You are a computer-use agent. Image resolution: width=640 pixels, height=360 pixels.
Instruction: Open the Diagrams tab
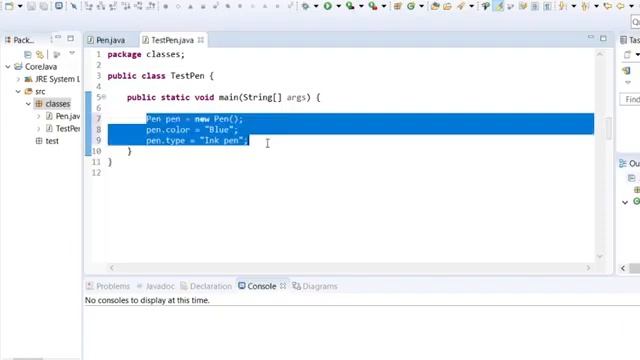pos(315,286)
